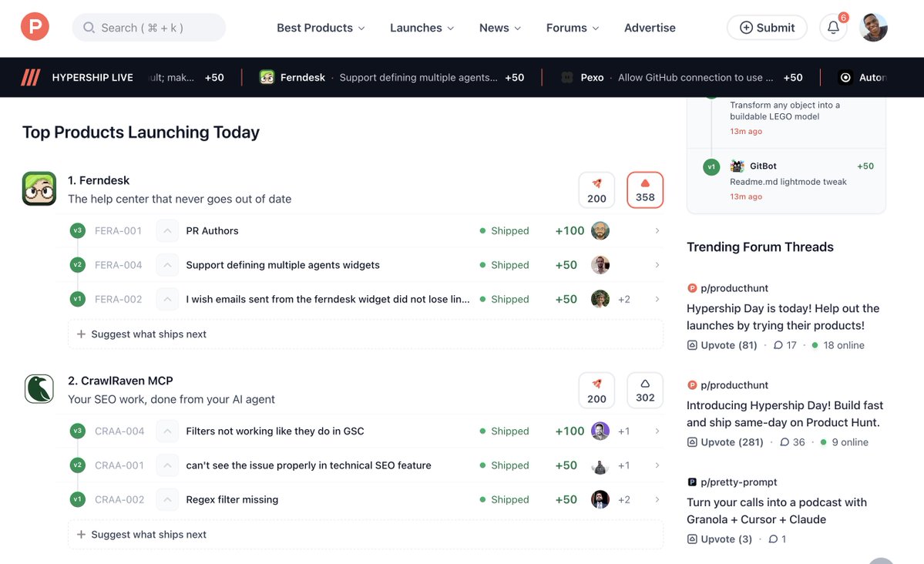Image resolution: width=924 pixels, height=564 pixels.
Task: Open the Launches menu
Action: pyautogui.click(x=422, y=28)
